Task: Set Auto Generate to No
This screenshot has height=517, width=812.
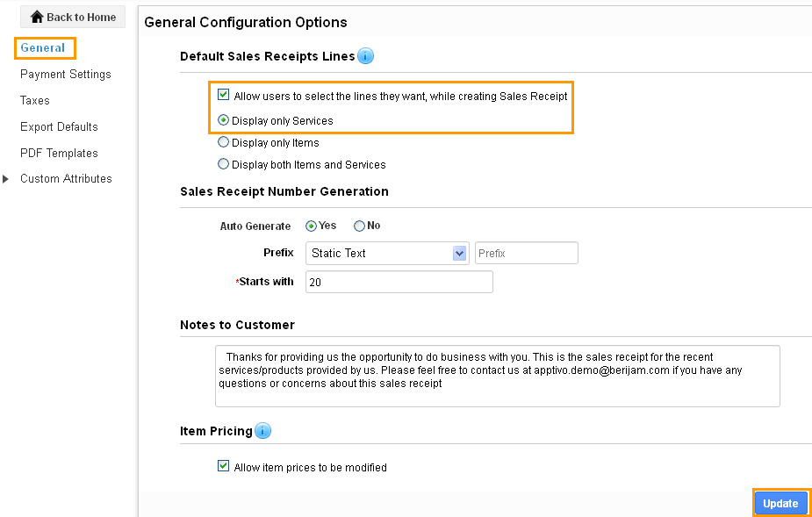Action: click(359, 226)
